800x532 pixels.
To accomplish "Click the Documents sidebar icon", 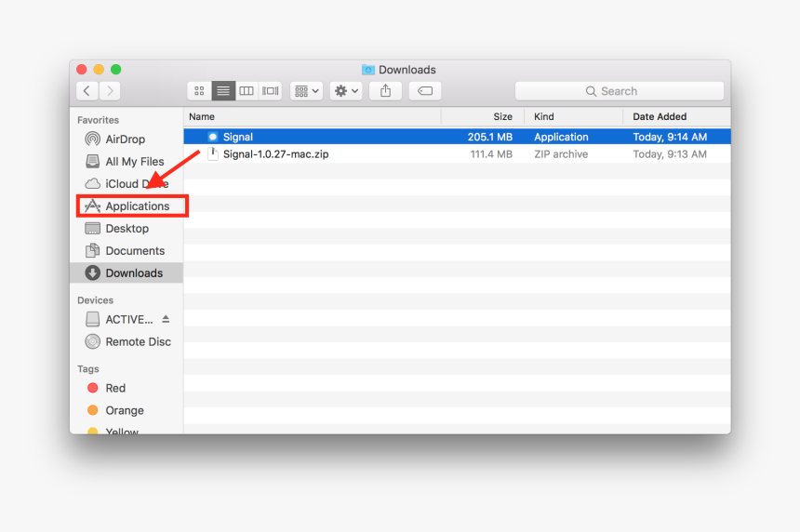I will tap(92, 250).
